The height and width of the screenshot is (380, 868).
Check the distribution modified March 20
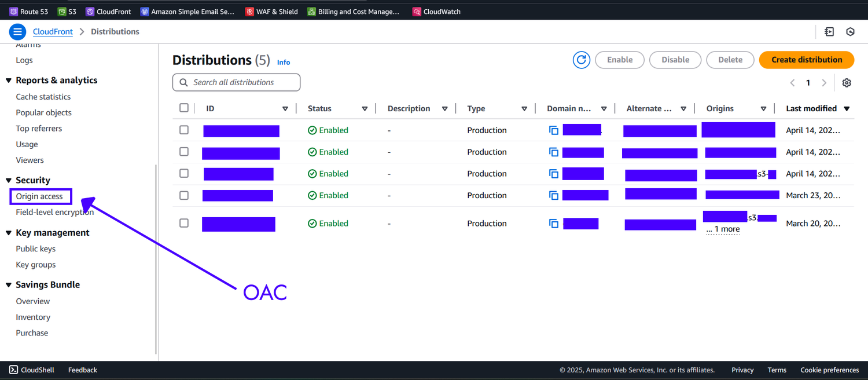184,223
